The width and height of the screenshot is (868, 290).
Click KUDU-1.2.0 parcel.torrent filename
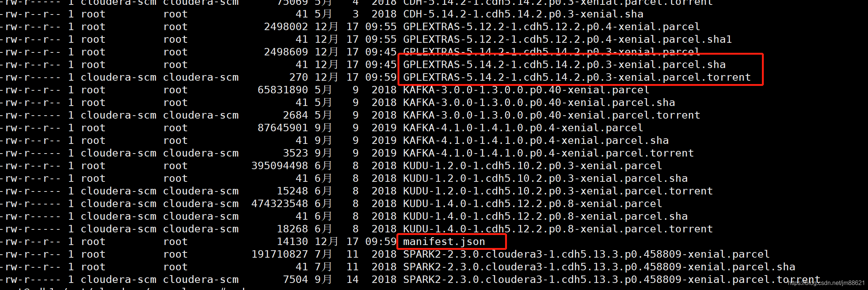click(558, 191)
